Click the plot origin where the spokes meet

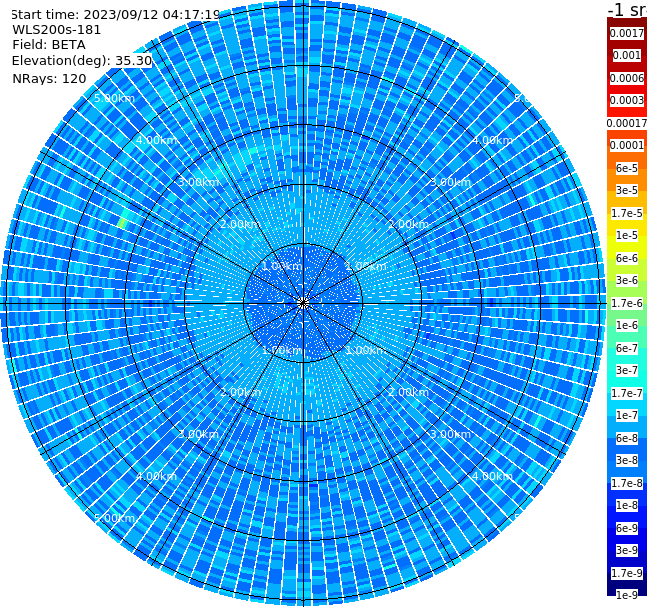click(x=303, y=303)
